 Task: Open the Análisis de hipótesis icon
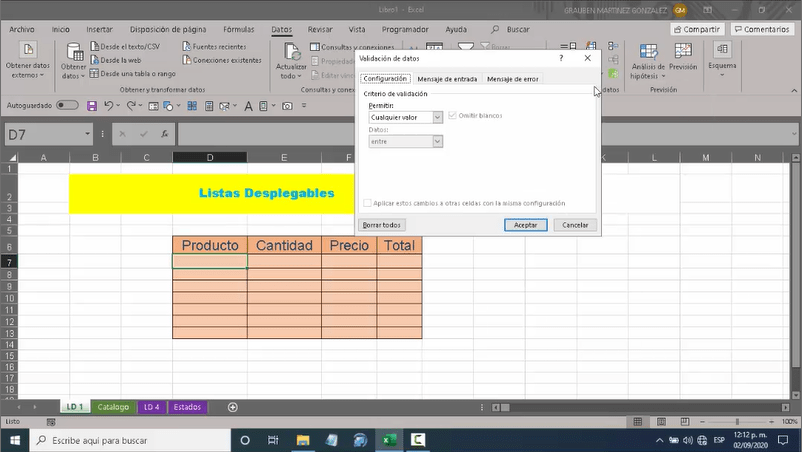click(x=648, y=51)
